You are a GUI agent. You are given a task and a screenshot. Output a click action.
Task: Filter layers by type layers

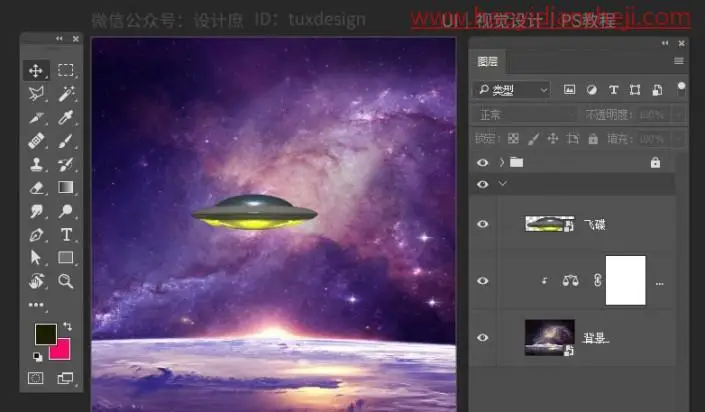pos(613,90)
